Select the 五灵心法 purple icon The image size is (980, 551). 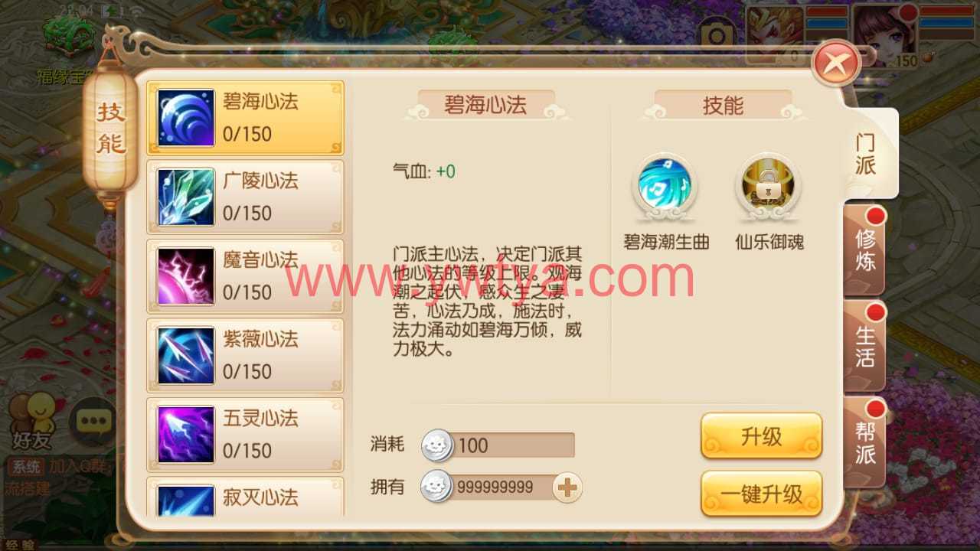pos(186,435)
